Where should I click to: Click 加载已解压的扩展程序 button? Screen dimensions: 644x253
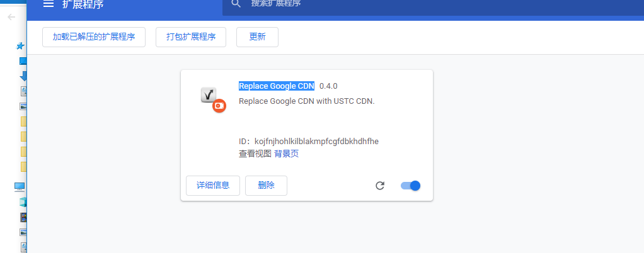pos(94,37)
